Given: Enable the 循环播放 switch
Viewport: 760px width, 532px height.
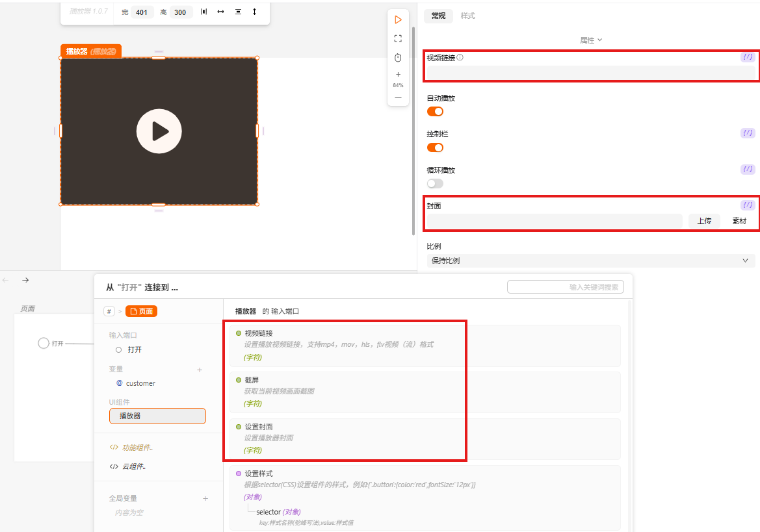Looking at the screenshot, I should pos(435,184).
